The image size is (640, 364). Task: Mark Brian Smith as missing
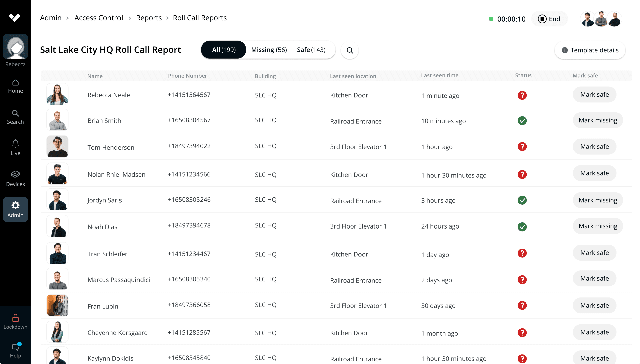click(x=598, y=120)
